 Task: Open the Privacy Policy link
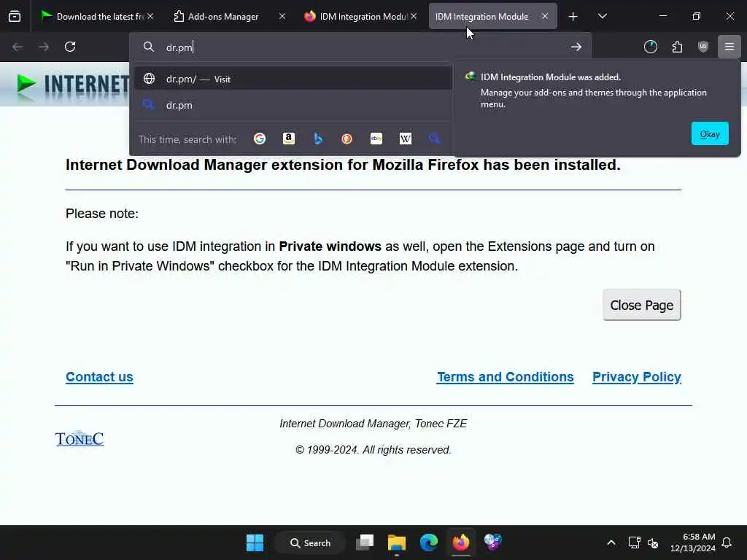click(x=636, y=377)
